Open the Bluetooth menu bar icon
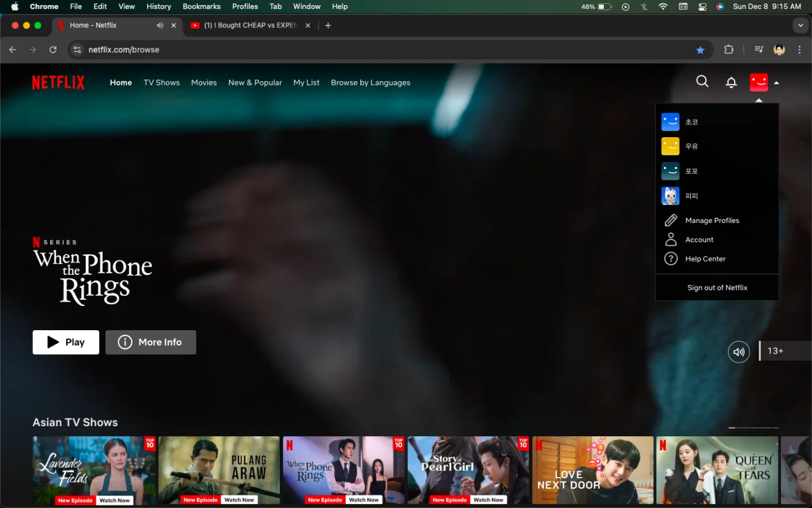 [644, 6]
